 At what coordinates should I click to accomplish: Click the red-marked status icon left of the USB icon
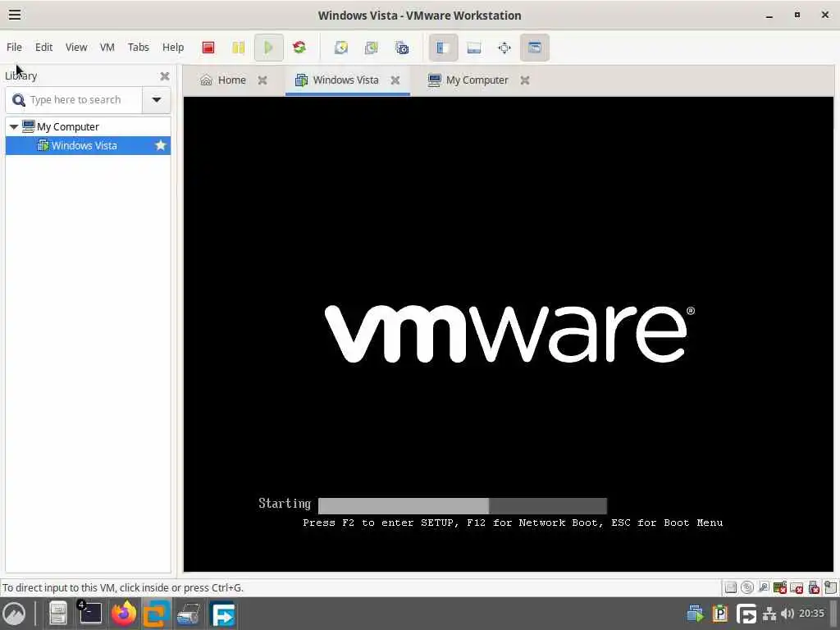797,587
